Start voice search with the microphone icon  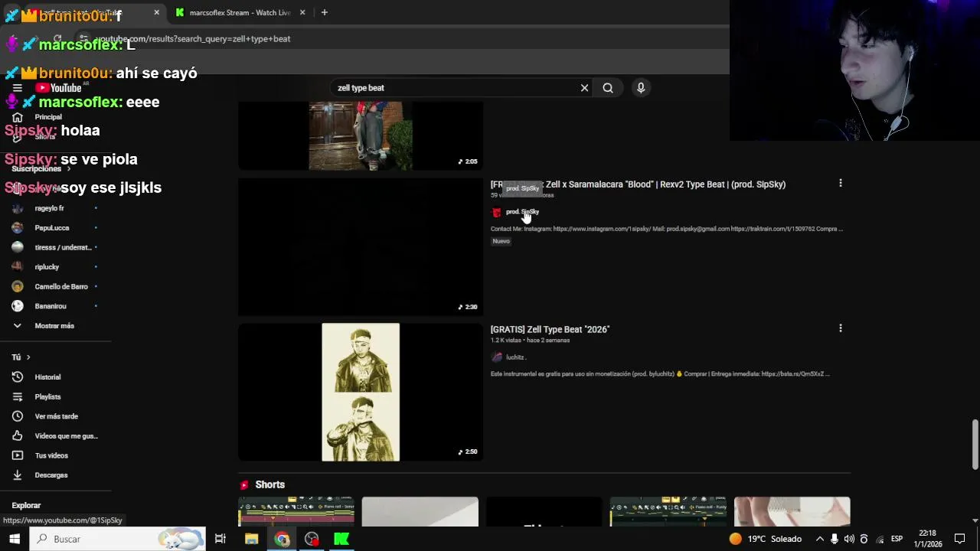pyautogui.click(x=641, y=88)
